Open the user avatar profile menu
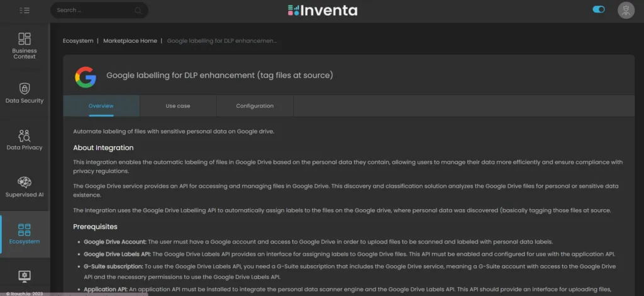Viewport: 644px width, 296px height. (626, 10)
